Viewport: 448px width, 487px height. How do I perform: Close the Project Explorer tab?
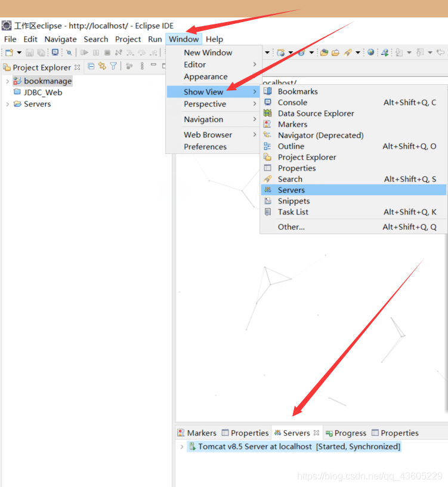(78, 67)
